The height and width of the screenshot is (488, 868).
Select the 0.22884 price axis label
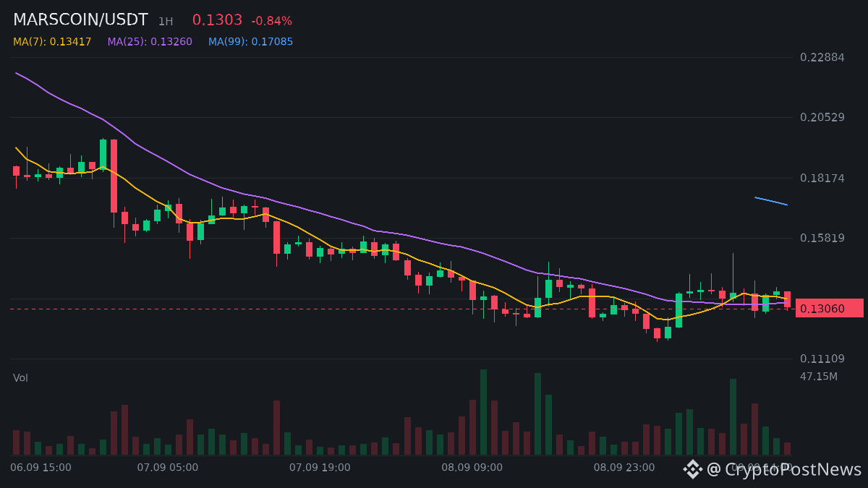pyautogui.click(x=822, y=57)
